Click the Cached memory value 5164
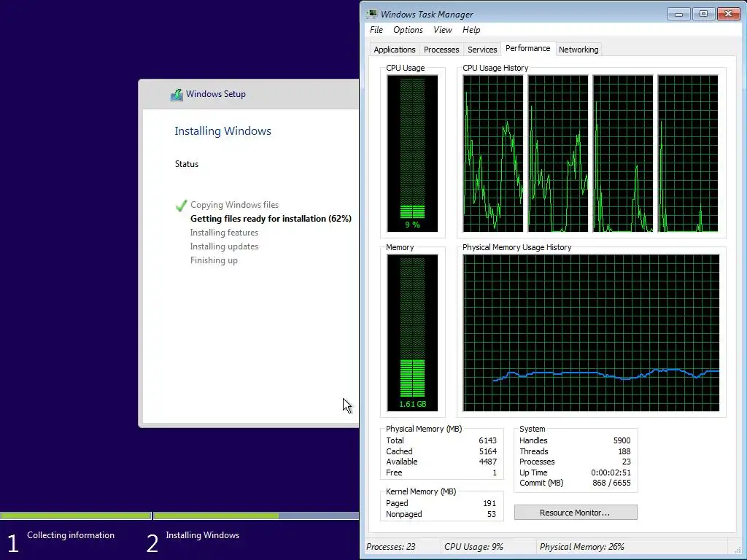This screenshot has width=747, height=560. (488, 451)
